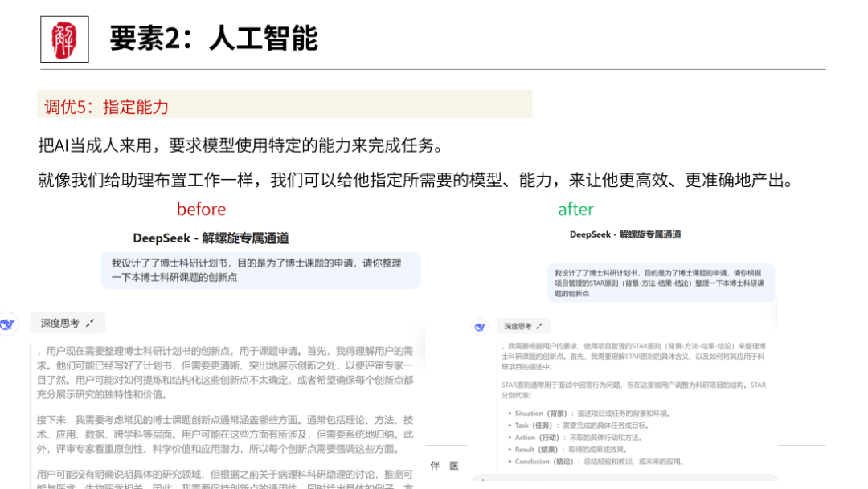Click the paragraph beginning 接下来，我需要考虑常见的
Viewport: 868px width, 489px height.
(225, 434)
